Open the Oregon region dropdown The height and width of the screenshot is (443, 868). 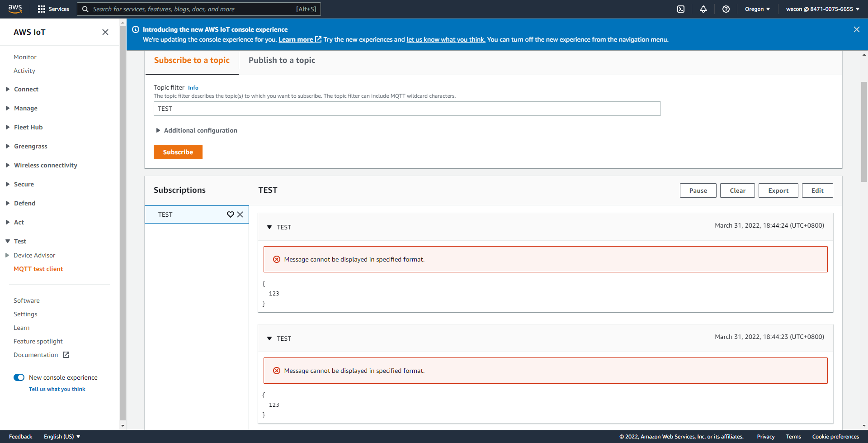coord(757,9)
